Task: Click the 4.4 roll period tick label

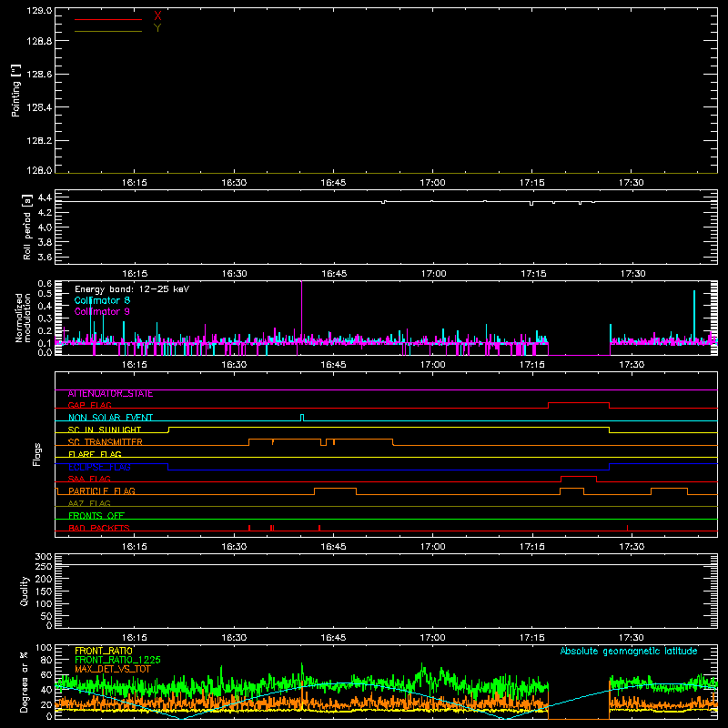Action: click(x=45, y=197)
